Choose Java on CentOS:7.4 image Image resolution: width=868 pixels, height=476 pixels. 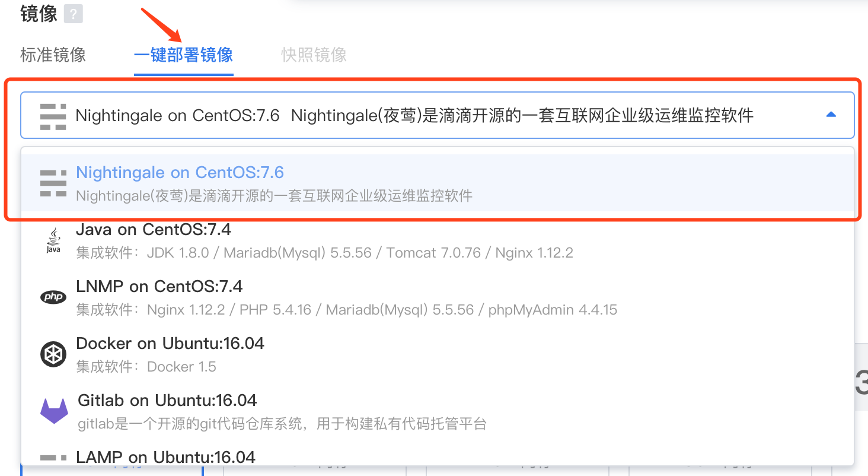coord(154,229)
